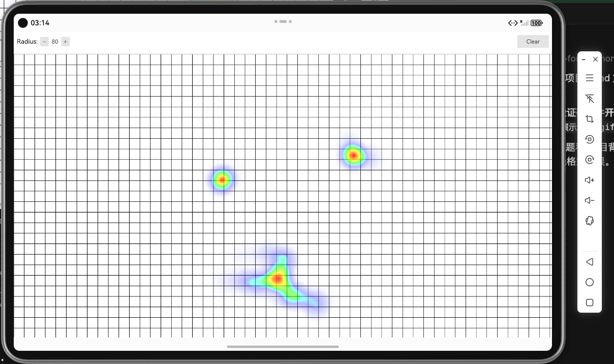Tap the network connection arrows icon

[x=513, y=23]
